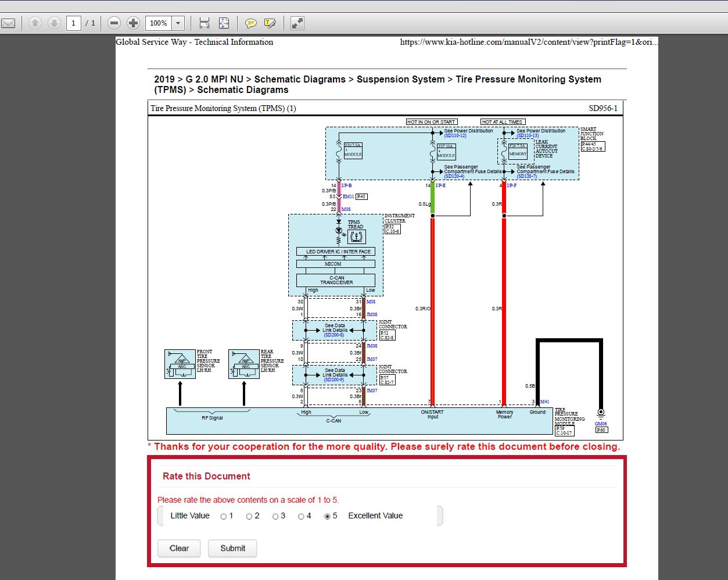Open the SD200-8 data link reference
This screenshot has height=580, width=728.
tap(334, 335)
